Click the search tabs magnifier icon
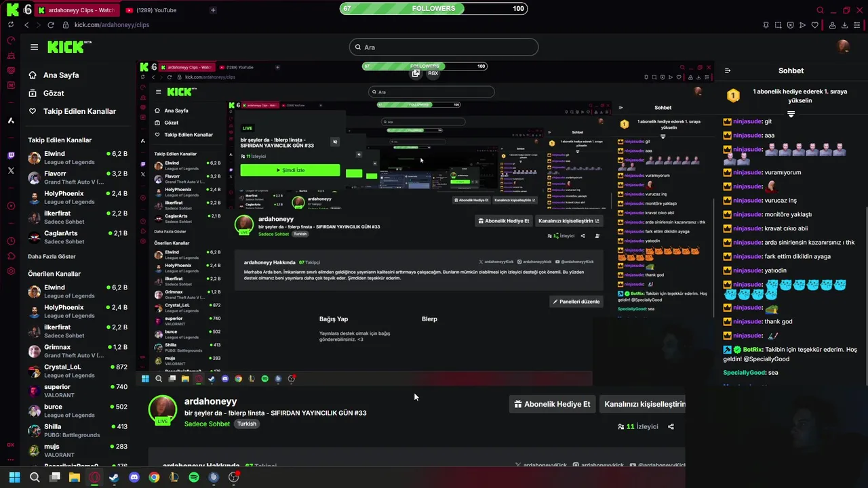 tap(820, 10)
